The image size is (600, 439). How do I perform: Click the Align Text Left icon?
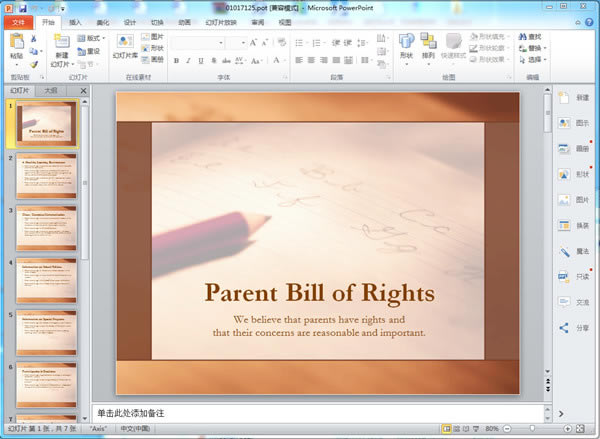[x=299, y=60]
